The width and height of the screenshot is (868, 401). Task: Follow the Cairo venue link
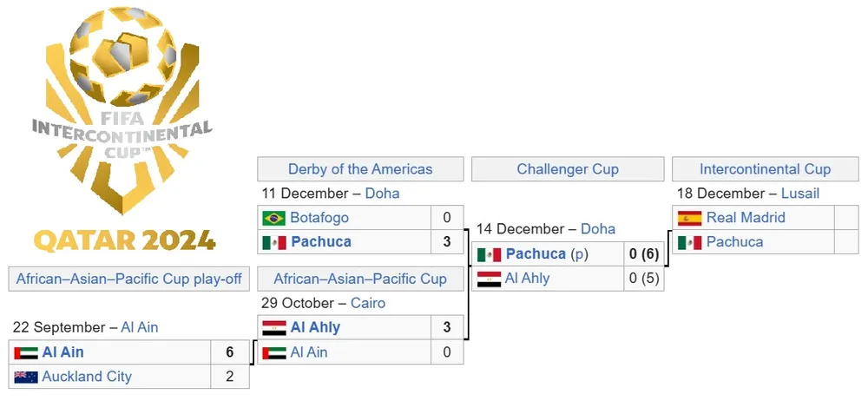tap(368, 303)
